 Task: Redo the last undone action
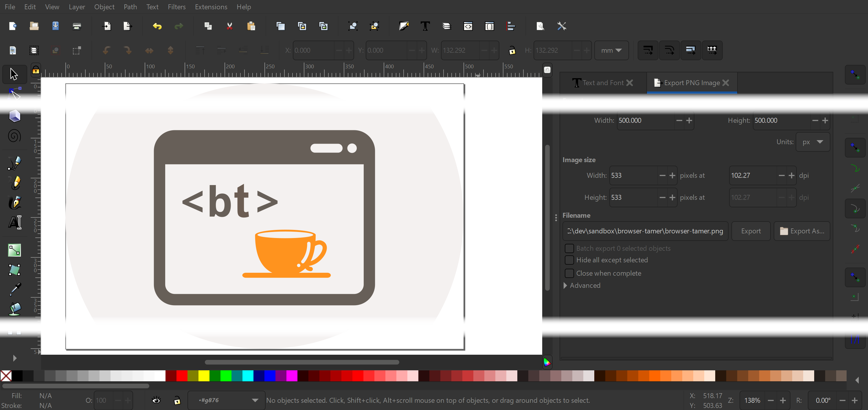pyautogui.click(x=179, y=26)
